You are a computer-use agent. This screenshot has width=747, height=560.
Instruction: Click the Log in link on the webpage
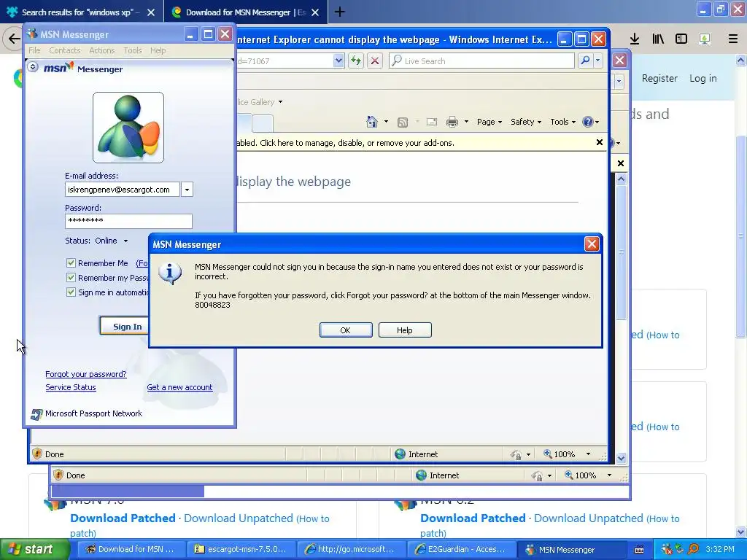pyautogui.click(x=703, y=78)
